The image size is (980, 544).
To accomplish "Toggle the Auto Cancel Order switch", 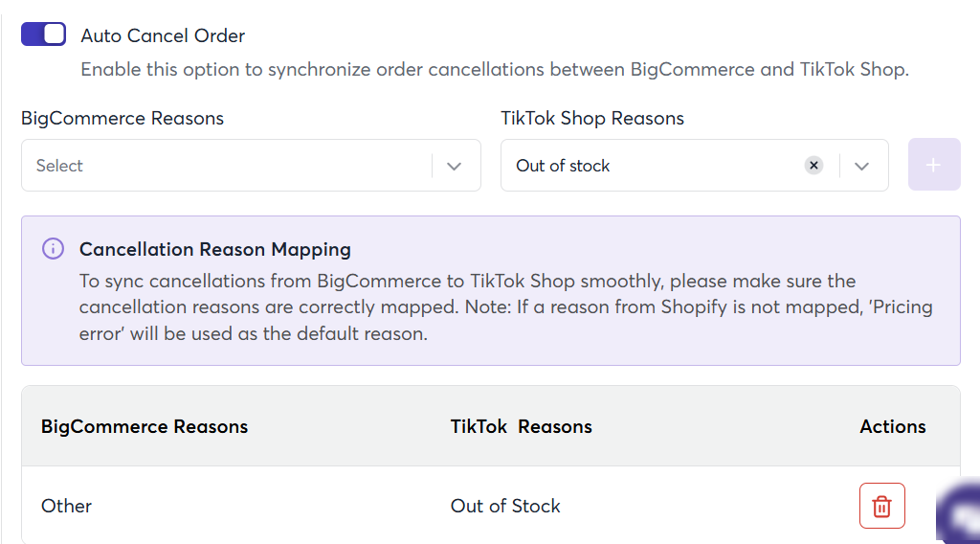I will pyautogui.click(x=43, y=34).
